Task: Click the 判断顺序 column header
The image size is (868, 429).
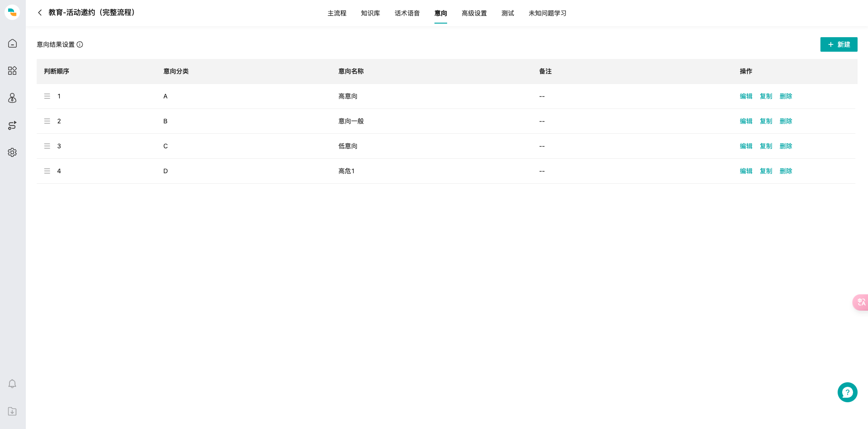Action: 57,71
